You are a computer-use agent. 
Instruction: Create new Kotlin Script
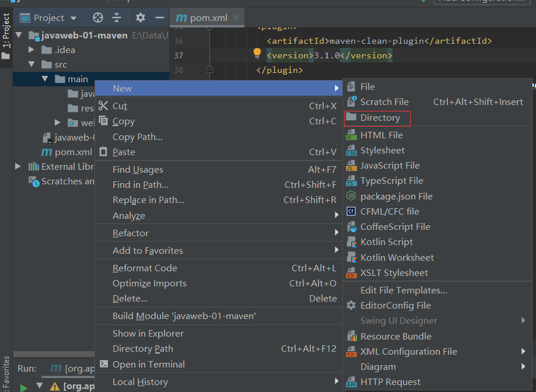click(437, 242)
